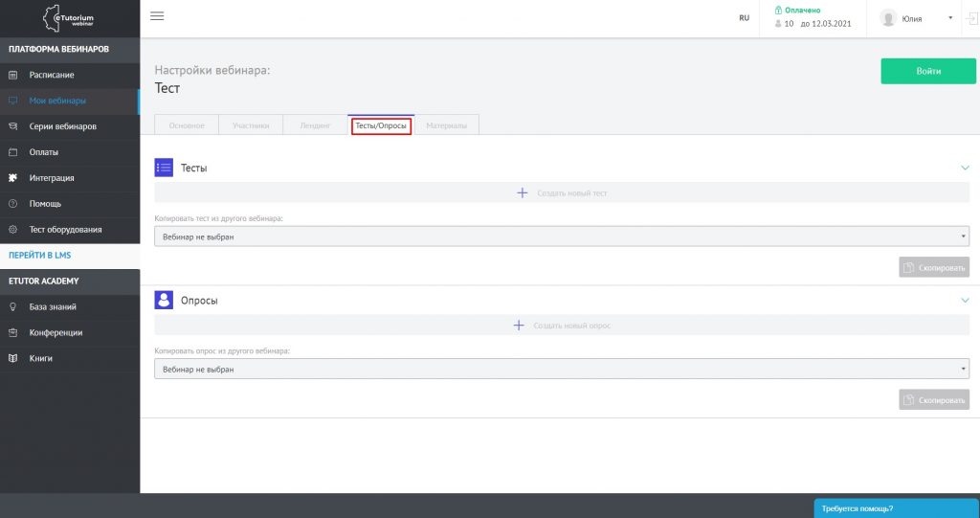
Task: Collapse the Опросы section chevron
Action: (x=965, y=300)
